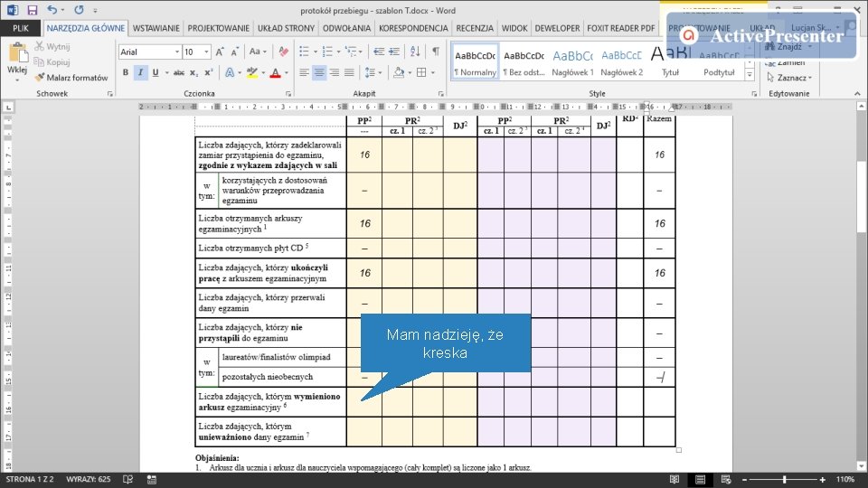This screenshot has height=488, width=868.
Task: Apply strikethrough formatting (abc)
Action: 179,72
